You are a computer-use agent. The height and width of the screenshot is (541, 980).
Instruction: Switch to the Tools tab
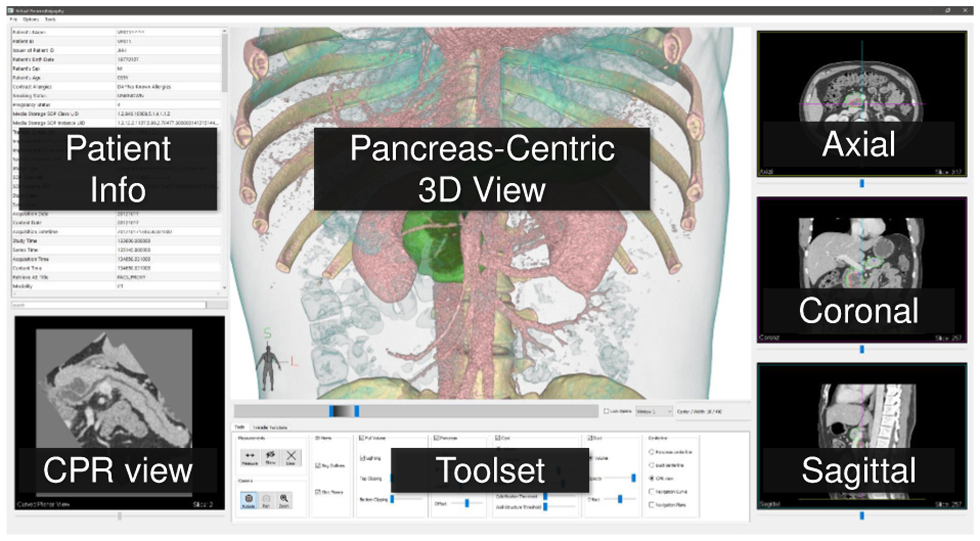click(240, 427)
